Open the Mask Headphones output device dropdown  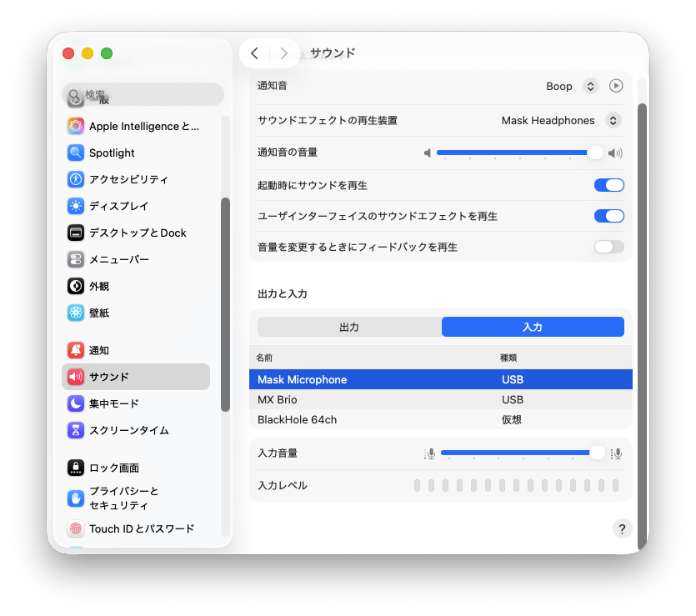click(x=613, y=120)
